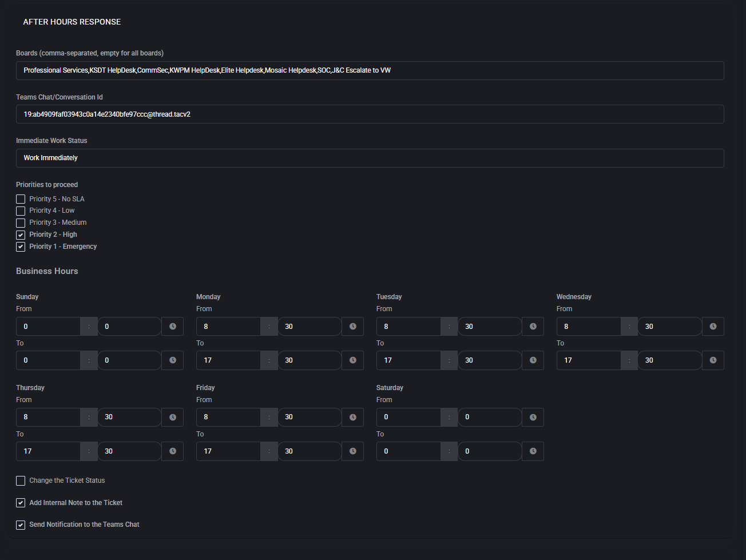Click clock icon for Wednesday To time
This screenshot has height=560, width=746.
(x=713, y=360)
